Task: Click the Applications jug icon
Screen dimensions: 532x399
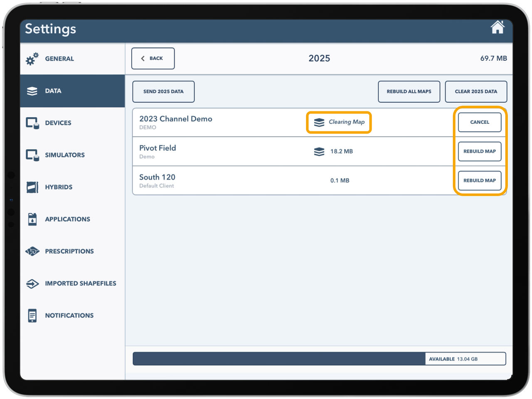Action: click(32, 219)
